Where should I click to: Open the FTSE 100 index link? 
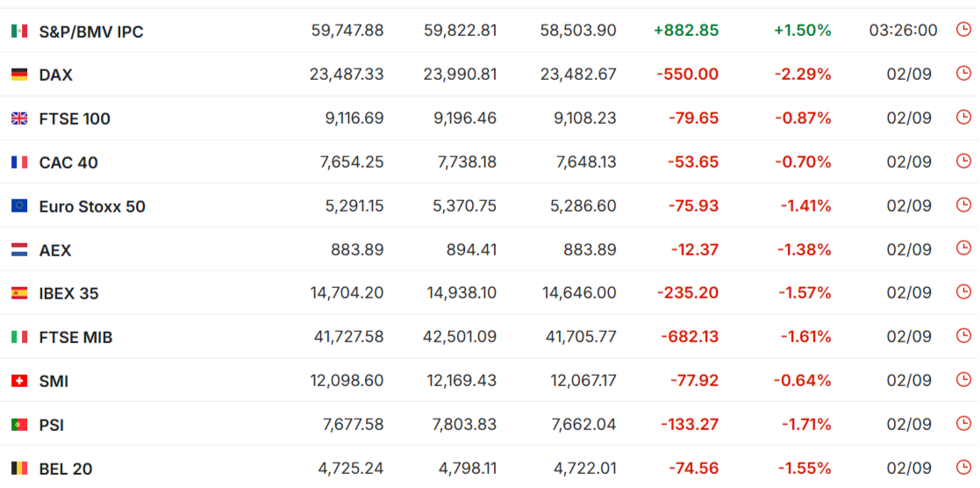pos(75,118)
